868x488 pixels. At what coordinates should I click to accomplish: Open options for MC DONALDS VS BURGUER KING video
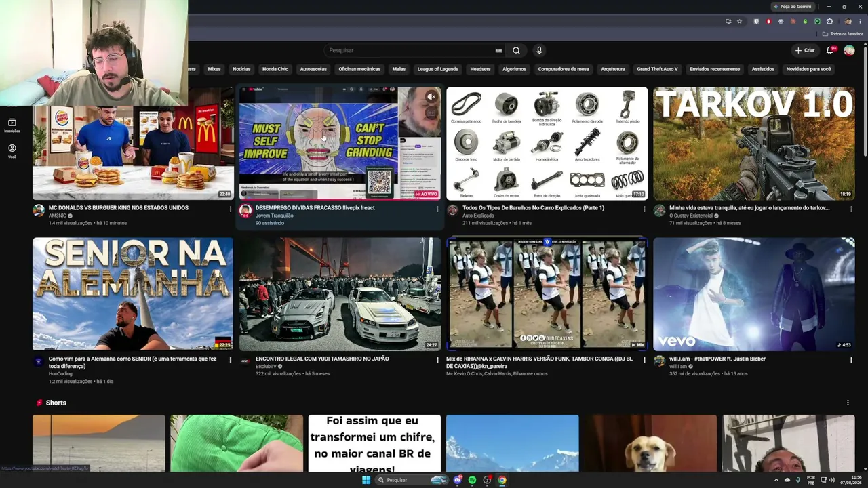pyautogui.click(x=230, y=209)
